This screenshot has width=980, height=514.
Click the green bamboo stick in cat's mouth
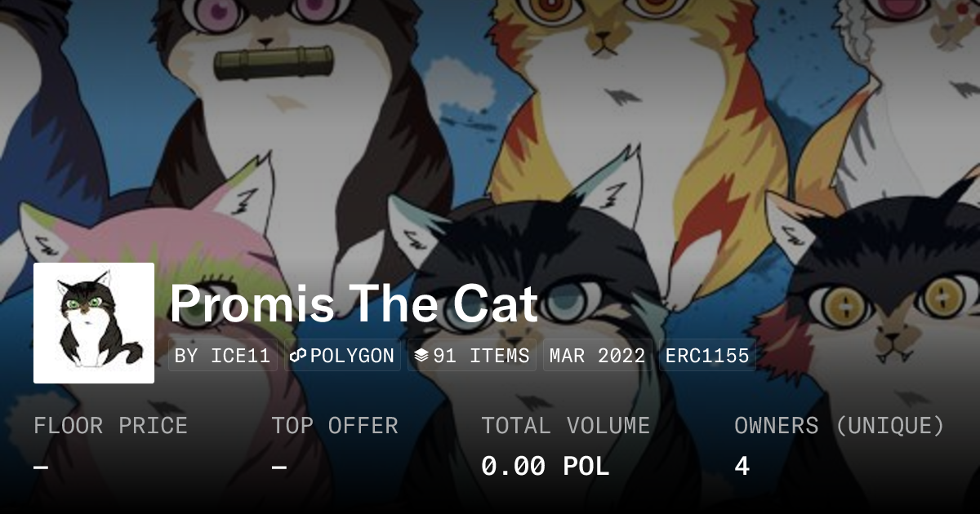274,64
